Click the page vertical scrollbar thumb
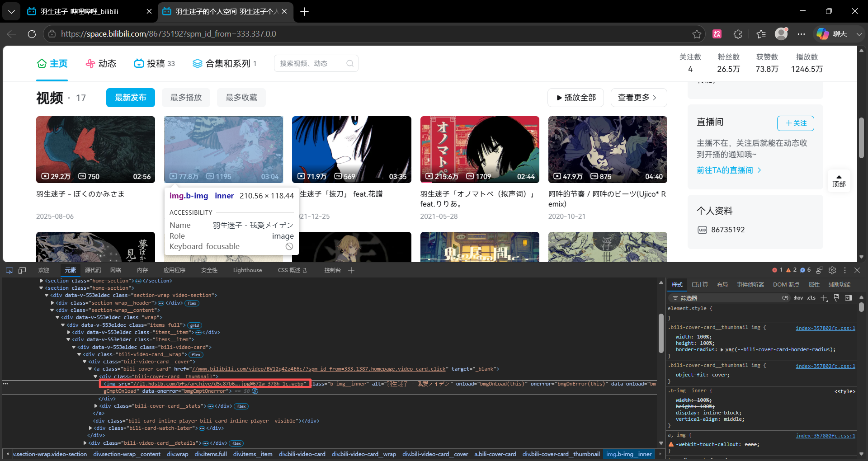The width and height of the screenshot is (868, 461). click(x=862, y=138)
